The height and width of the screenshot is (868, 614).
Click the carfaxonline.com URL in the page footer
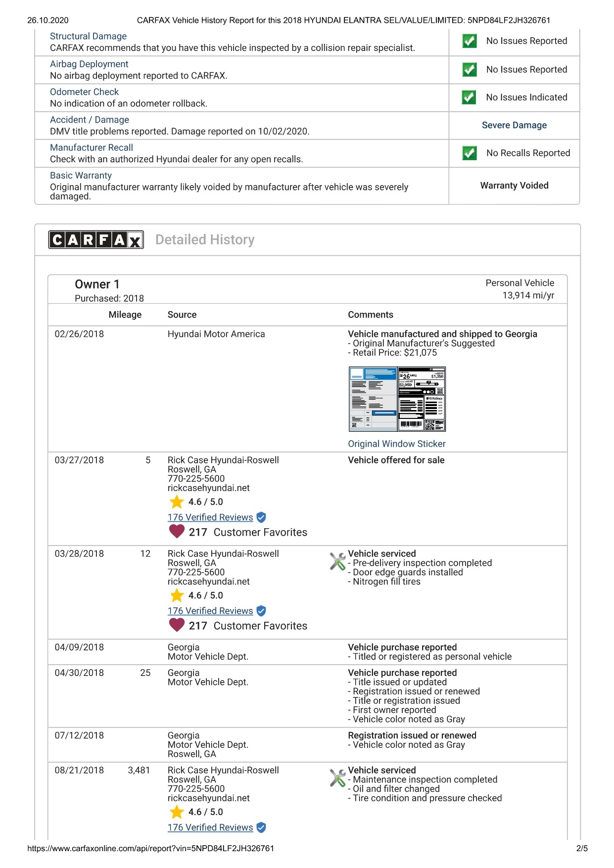coord(150,848)
